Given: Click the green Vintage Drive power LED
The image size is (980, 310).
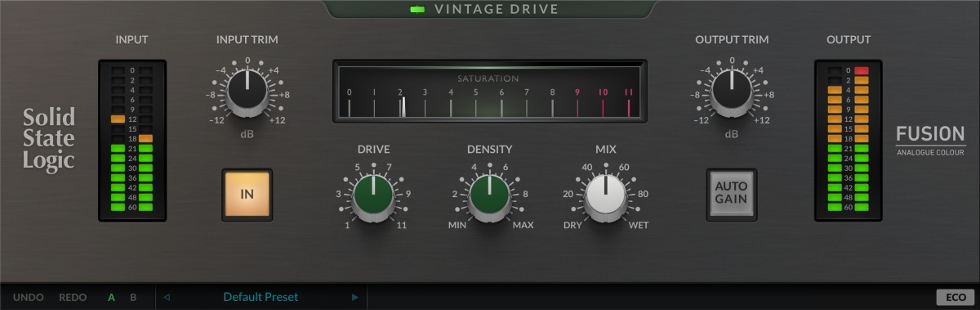Looking at the screenshot, I should pyautogui.click(x=417, y=10).
